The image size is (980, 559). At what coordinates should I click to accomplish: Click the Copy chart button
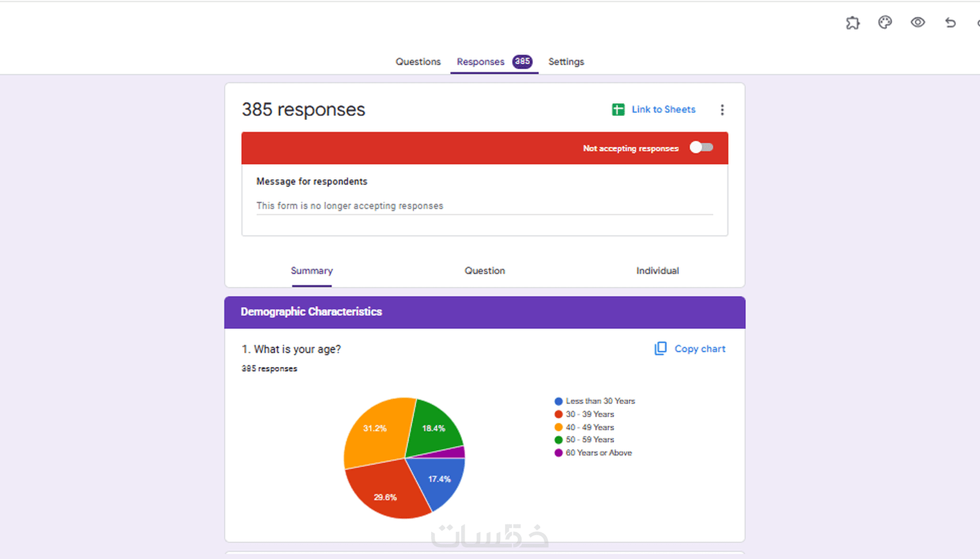click(x=690, y=349)
